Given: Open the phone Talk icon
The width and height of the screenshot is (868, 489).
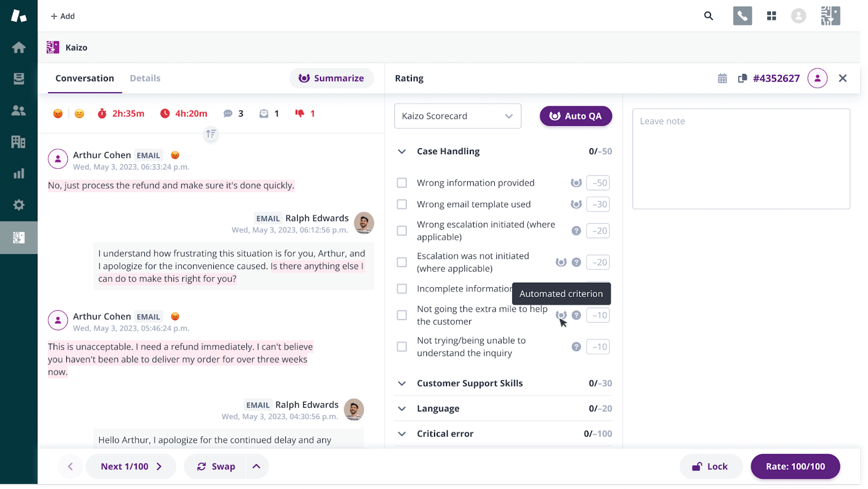Looking at the screenshot, I should tap(742, 16).
